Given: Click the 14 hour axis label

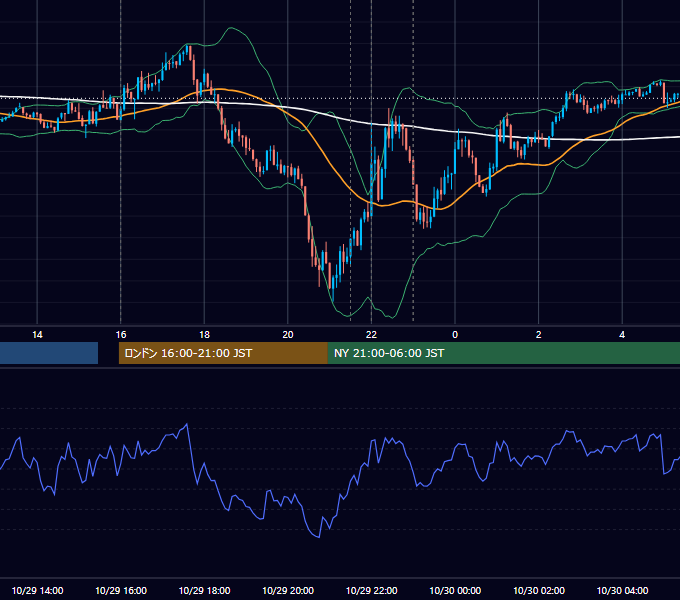Looking at the screenshot, I should click(x=37, y=335).
